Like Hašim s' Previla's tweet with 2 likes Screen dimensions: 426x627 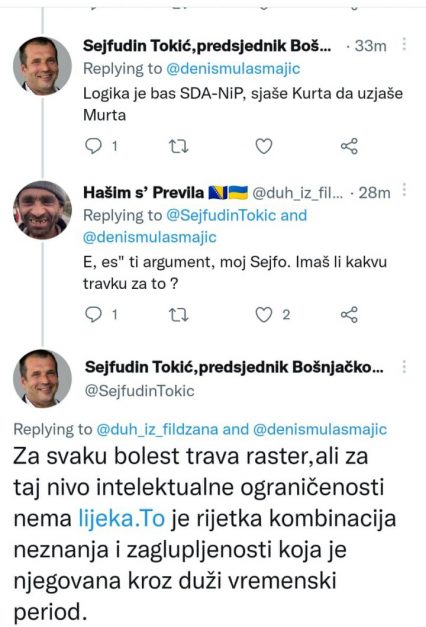click(x=264, y=315)
